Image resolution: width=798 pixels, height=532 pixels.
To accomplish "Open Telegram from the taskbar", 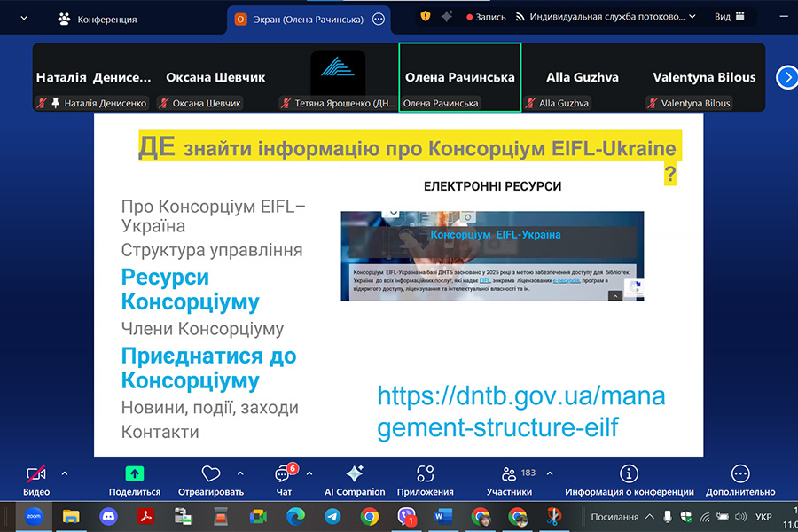I will (x=332, y=517).
